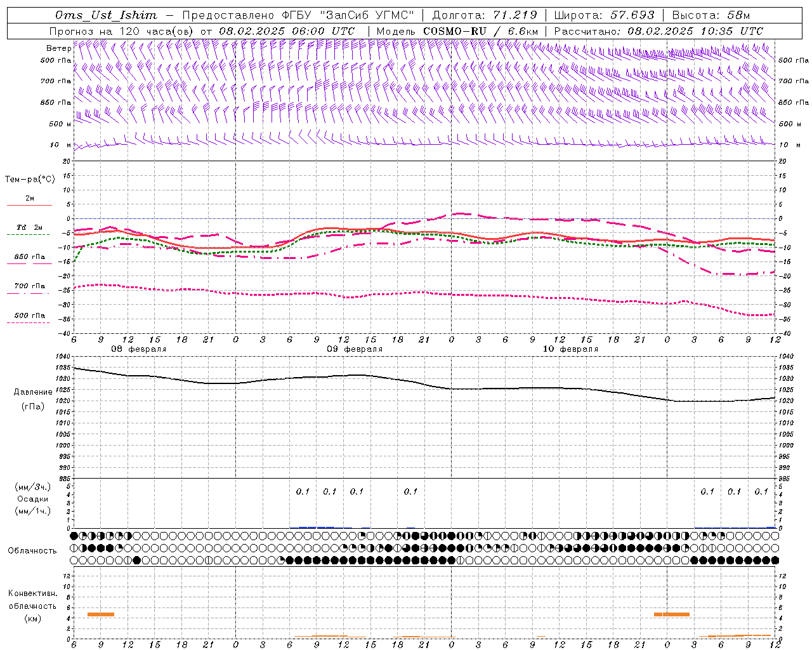Click the Осадки precipitation label
This screenshot has height=650, width=812.
pos(33,499)
